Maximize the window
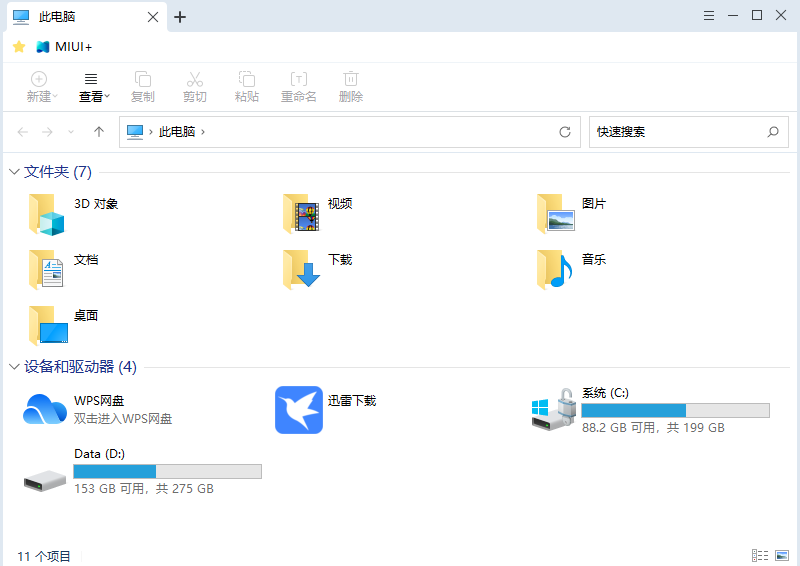 (757, 15)
